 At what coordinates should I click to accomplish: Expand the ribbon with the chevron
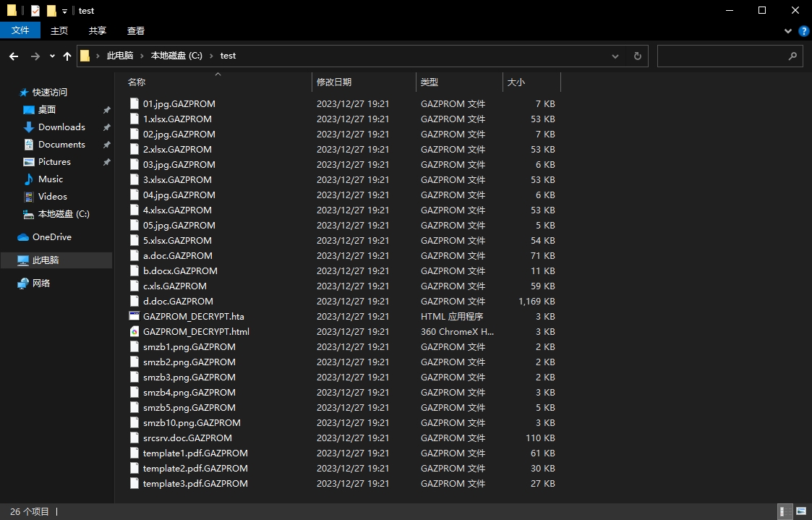click(x=788, y=31)
